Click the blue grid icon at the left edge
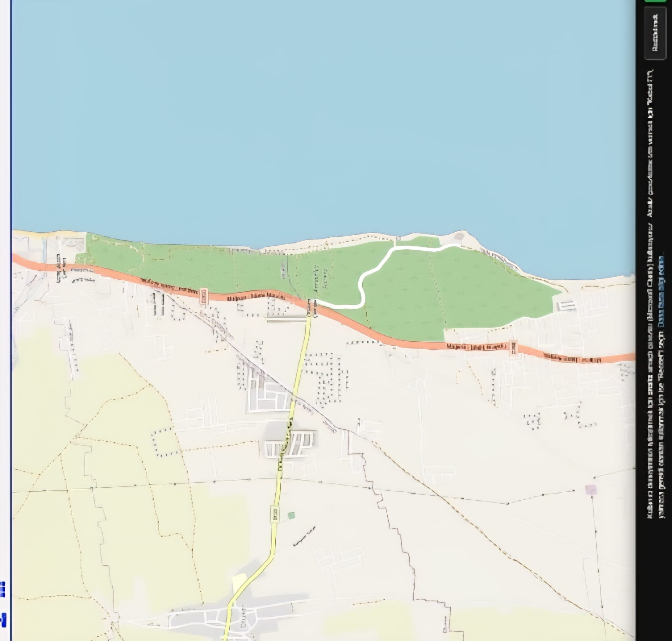Screen dimensions: 672x641 (3, 589)
